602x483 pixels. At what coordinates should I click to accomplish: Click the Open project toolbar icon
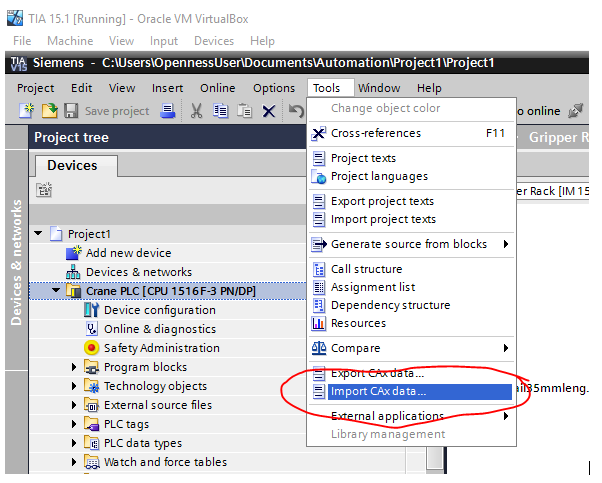(x=50, y=111)
